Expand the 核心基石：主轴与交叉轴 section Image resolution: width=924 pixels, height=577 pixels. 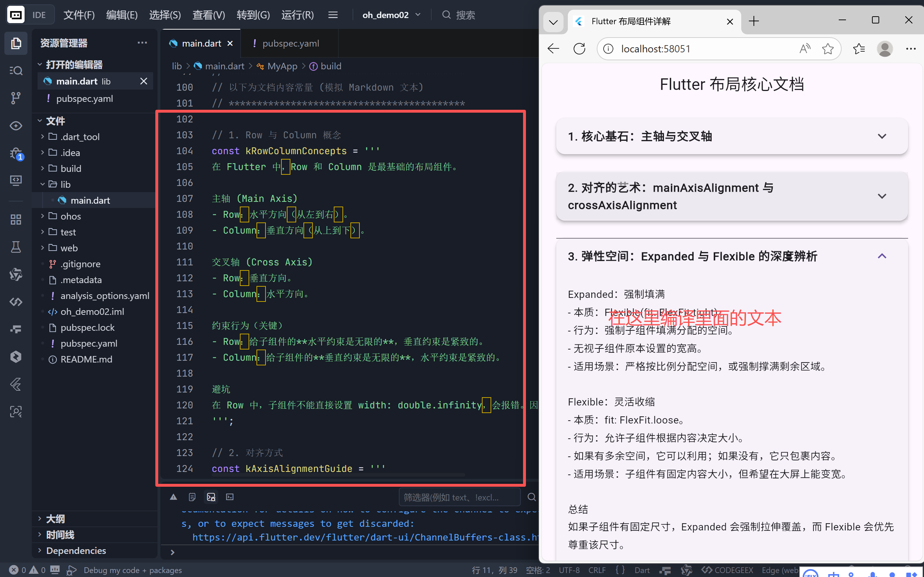[x=882, y=136]
